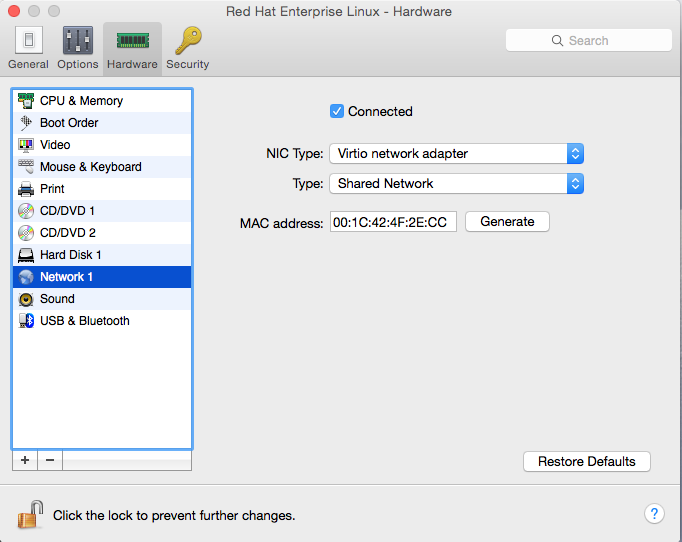The width and height of the screenshot is (682, 542).
Task: Click the Hard Disk 1 drive icon
Action: (26, 255)
